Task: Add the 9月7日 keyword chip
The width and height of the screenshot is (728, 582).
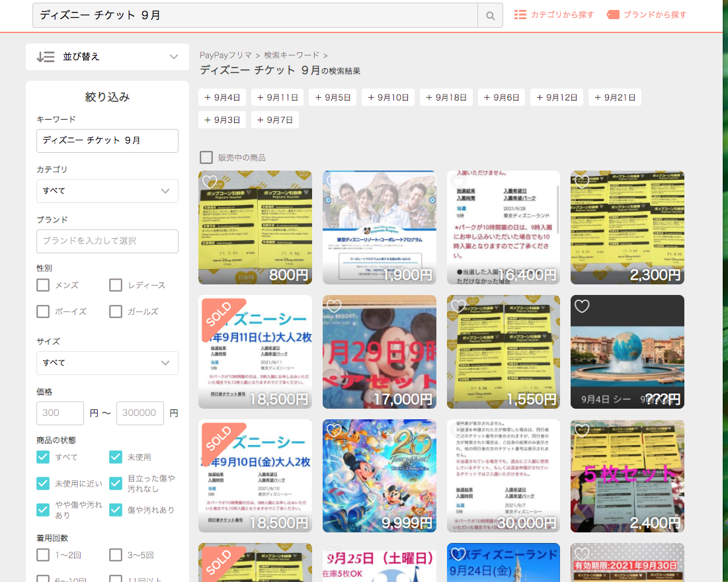Action: 275,120
